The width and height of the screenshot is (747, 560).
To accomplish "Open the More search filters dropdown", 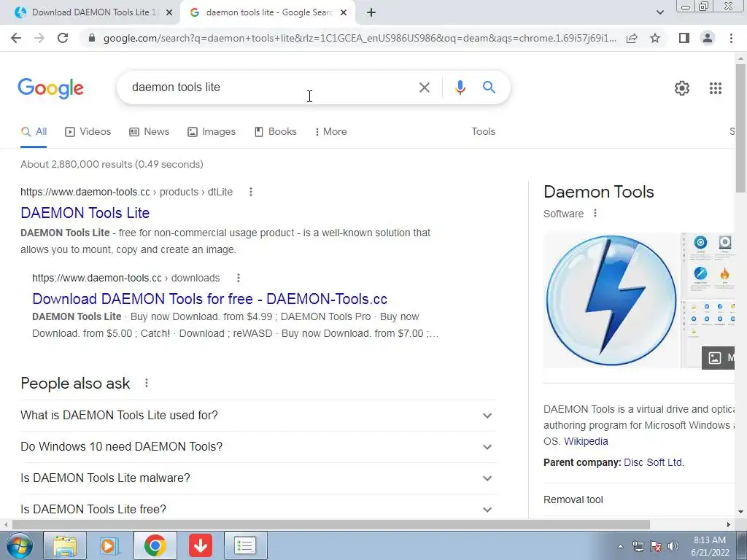I will click(330, 132).
